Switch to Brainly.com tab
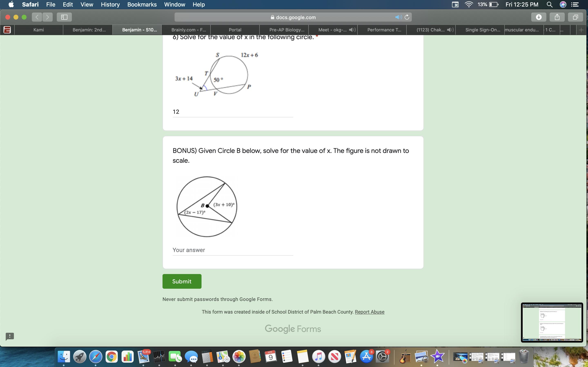This screenshot has width=588, height=367. click(x=188, y=30)
